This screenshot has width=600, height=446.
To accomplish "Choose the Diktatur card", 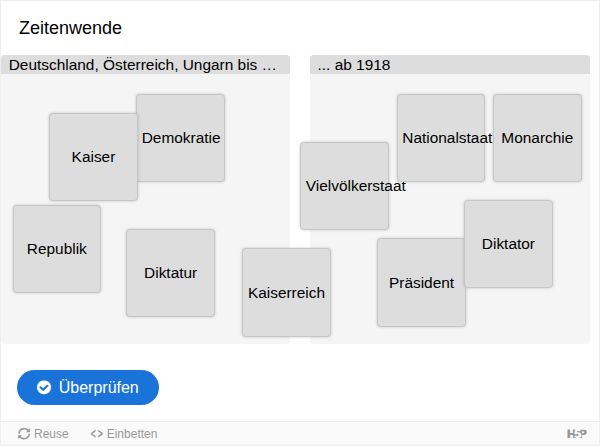I will coord(171,273).
